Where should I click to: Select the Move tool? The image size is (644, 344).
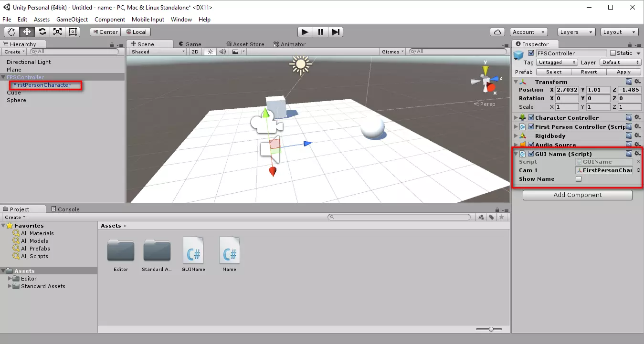point(27,32)
